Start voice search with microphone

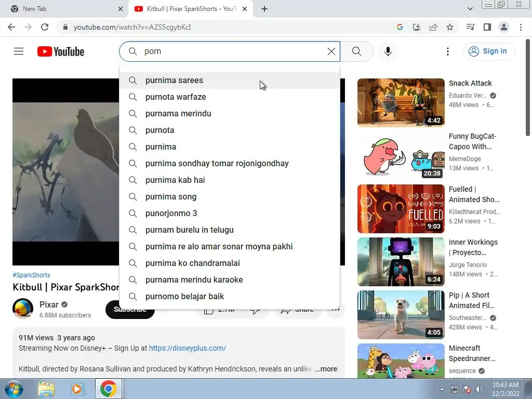(388, 51)
